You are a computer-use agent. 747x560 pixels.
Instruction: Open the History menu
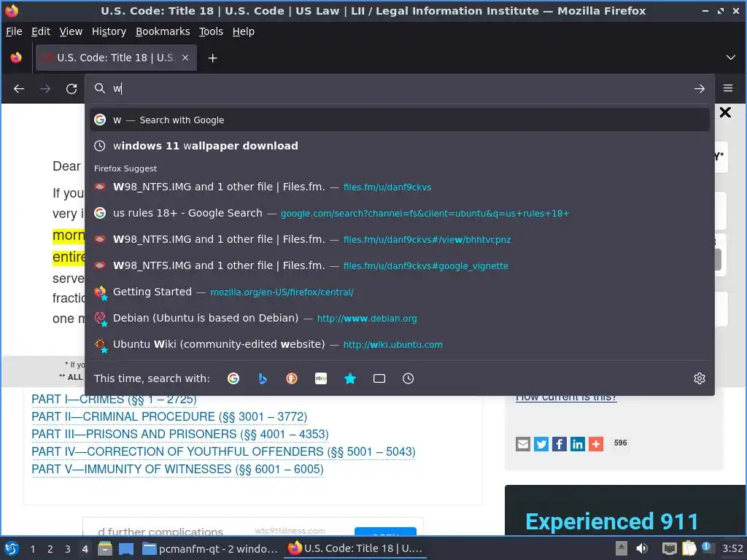coord(109,31)
